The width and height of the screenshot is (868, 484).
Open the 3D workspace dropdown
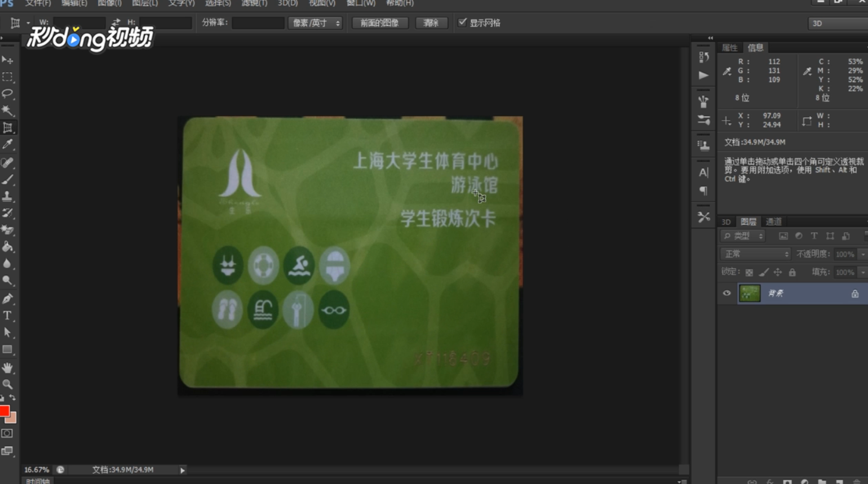pos(839,23)
